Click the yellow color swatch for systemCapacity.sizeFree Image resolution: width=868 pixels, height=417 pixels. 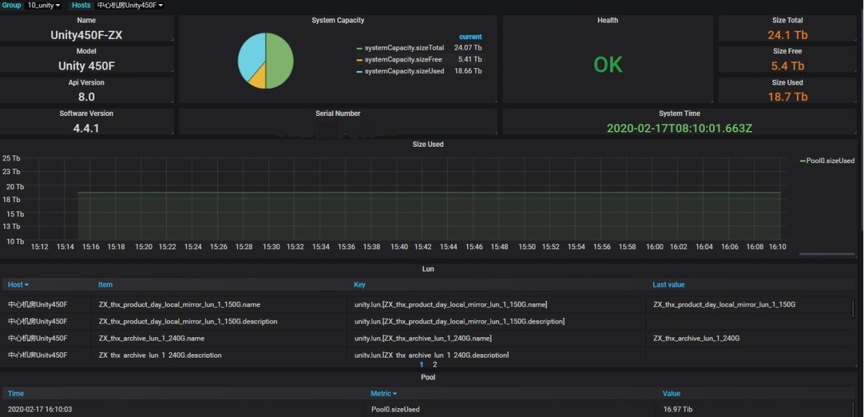tap(359, 60)
